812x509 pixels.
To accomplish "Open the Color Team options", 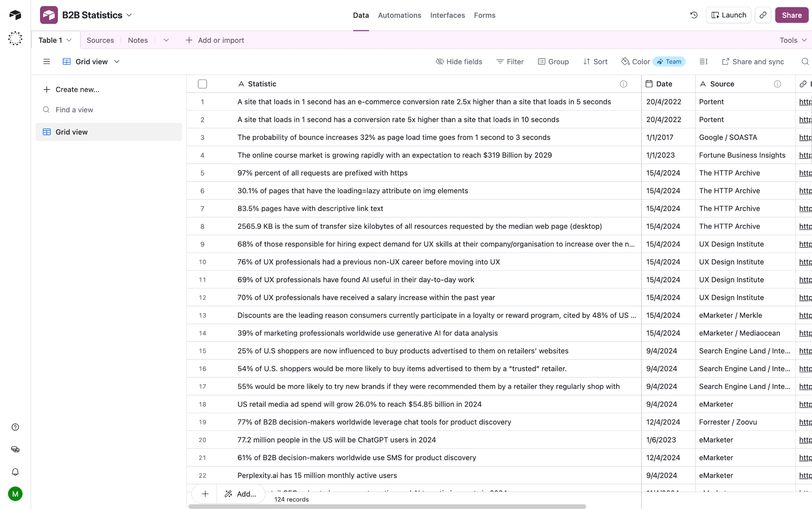I will pos(653,61).
